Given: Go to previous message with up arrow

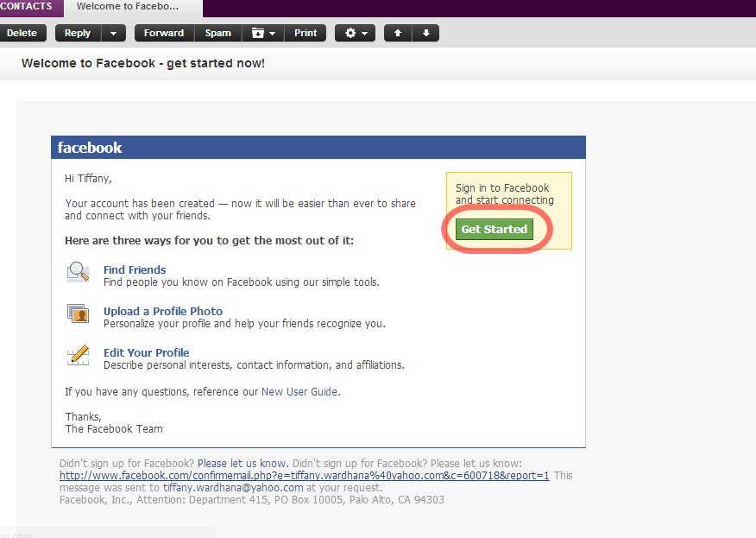Looking at the screenshot, I should [398, 33].
